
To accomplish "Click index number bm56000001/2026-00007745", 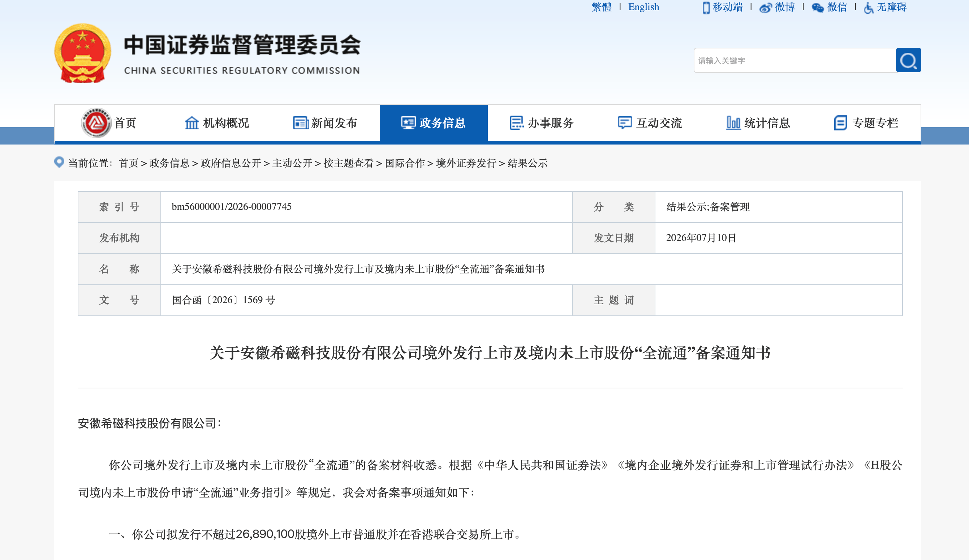I will click(x=232, y=207).
